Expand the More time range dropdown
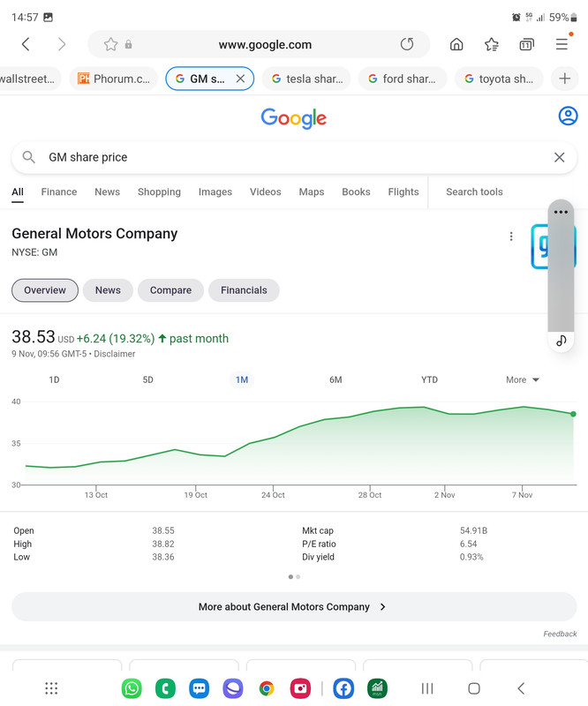588x706 pixels. pos(522,379)
